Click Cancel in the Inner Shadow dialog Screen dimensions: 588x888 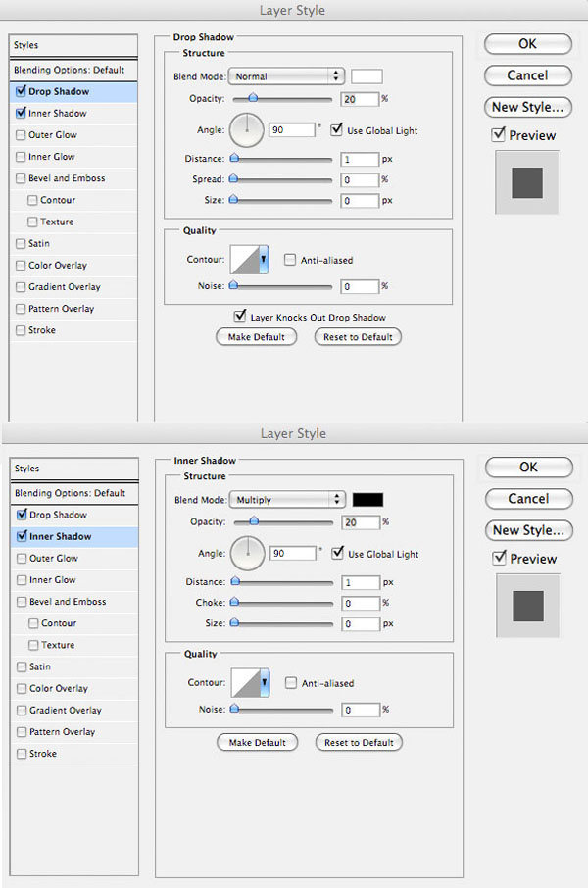(529, 498)
